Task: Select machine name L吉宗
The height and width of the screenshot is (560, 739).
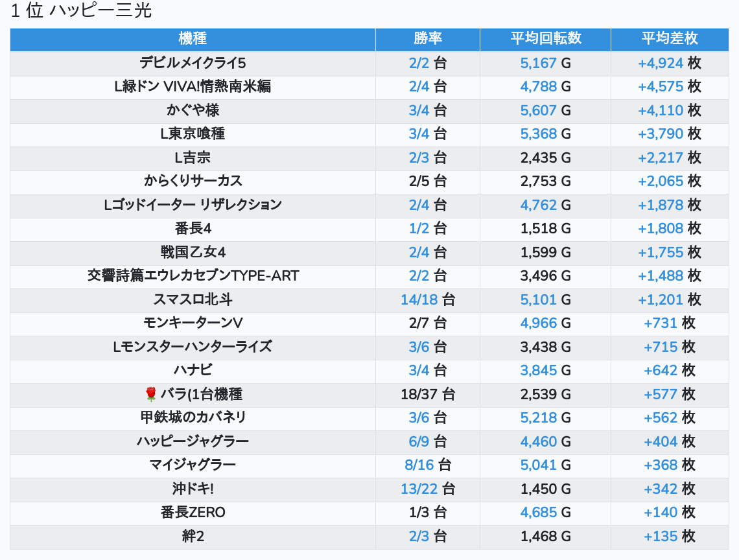Action: coord(193,157)
